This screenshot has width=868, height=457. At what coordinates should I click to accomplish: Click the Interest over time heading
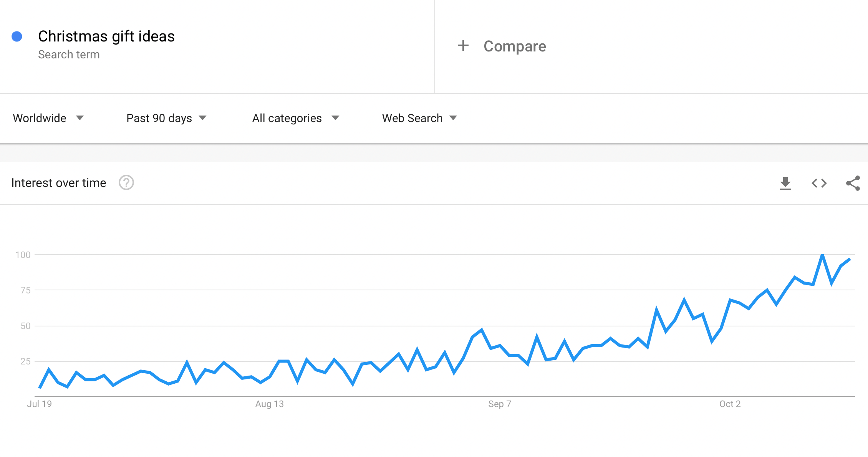(59, 183)
